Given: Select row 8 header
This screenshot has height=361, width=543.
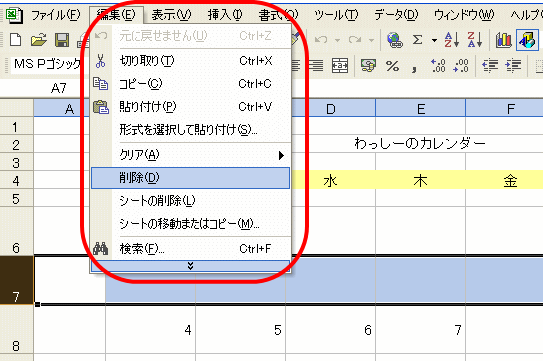Looking at the screenshot, I should [17, 330].
